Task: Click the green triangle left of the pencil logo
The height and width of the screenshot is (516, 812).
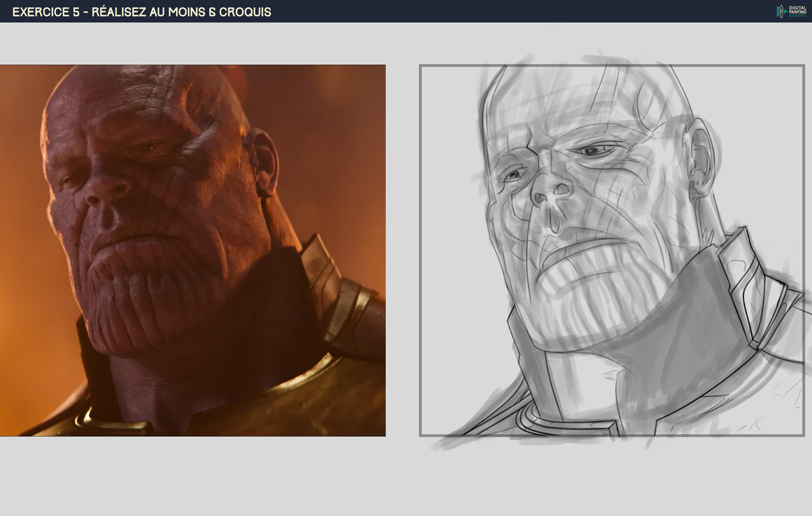Action: pyautogui.click(x=778, y=11)
